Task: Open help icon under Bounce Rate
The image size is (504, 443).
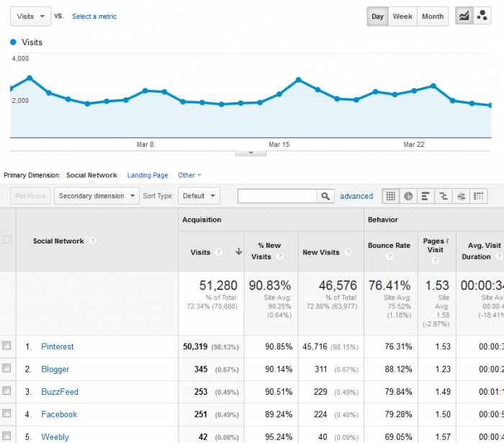Action: point(390,256)
